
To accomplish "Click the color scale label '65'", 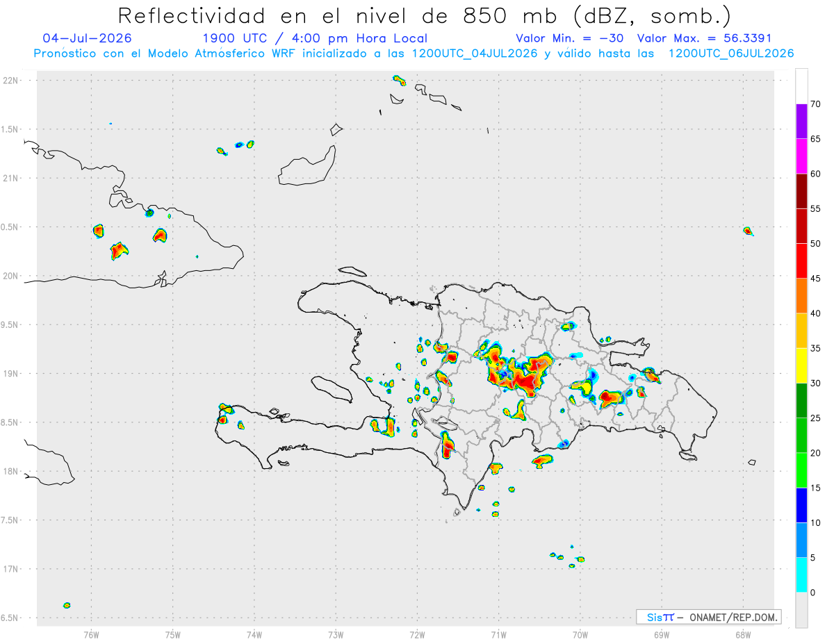I will [816, 138].
